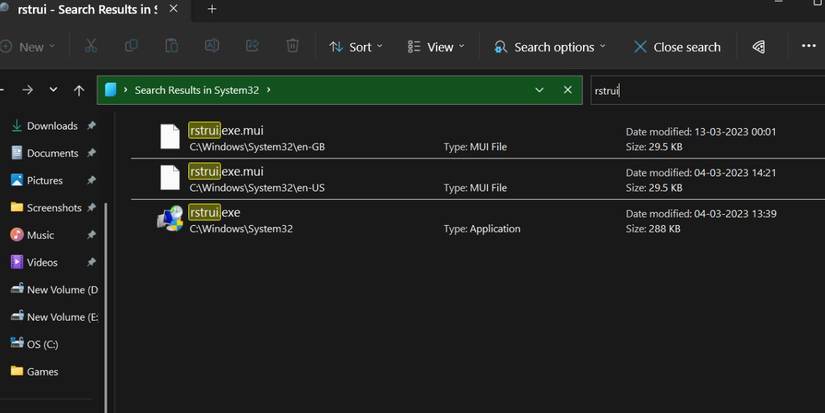Viewport: 825px width, 413px height.
Task: Open the View dropdown menu
Action: (437, 47)
